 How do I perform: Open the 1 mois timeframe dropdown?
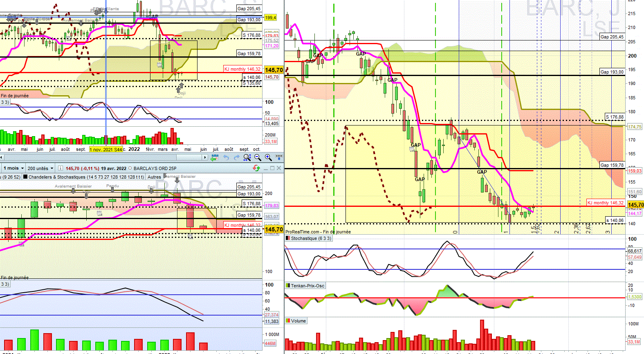click(13, 168)
